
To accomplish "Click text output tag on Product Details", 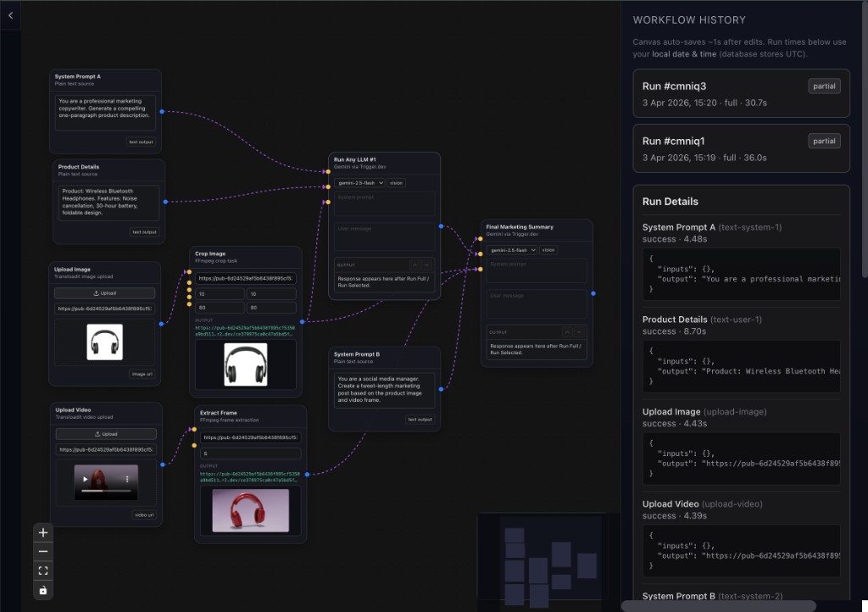I will (144, 232).
